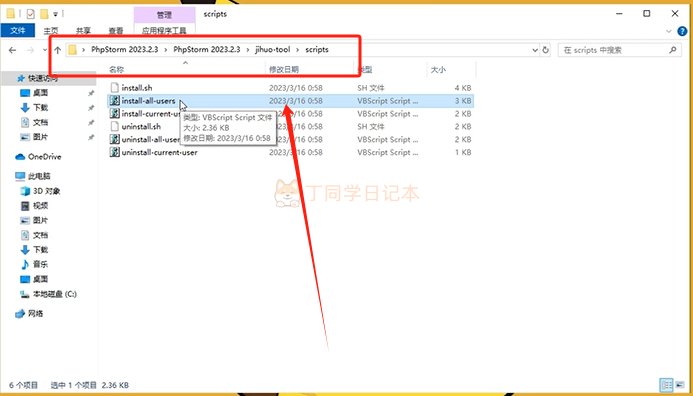Open pinned 桌面 under quick access
This screenshot has height=396, width=693.
pos(40,93)
